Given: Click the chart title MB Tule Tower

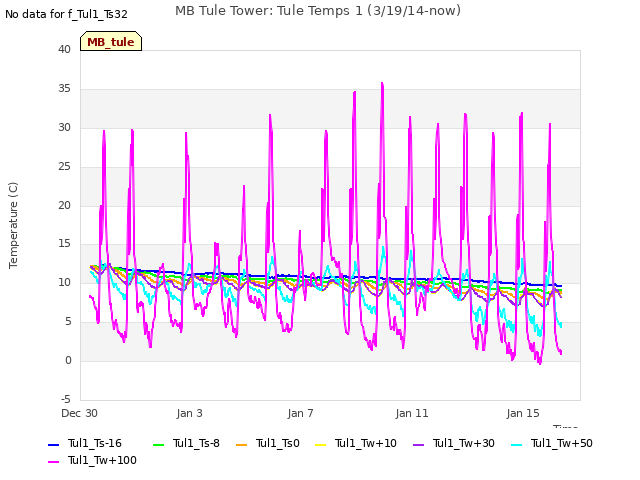Looking at the screenshot, I should coord(318,11).
